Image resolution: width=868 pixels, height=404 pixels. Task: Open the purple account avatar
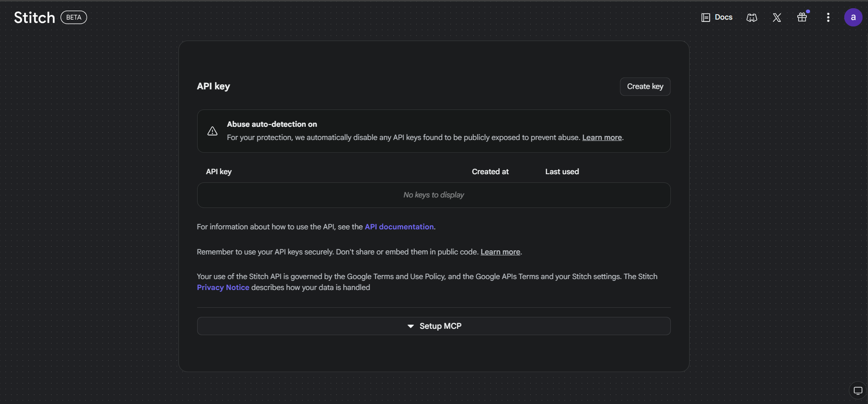[x=853, y=17]
